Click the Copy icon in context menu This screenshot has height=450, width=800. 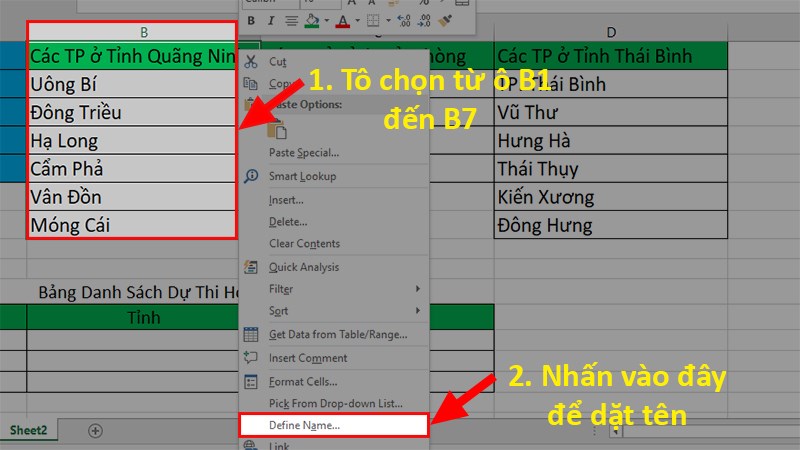tap(251, 84)
